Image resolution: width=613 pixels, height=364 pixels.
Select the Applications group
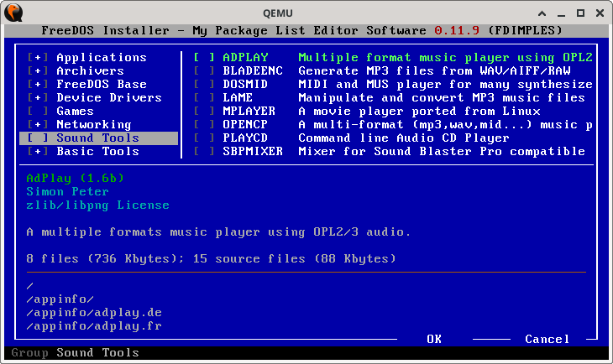pos(102,57)
